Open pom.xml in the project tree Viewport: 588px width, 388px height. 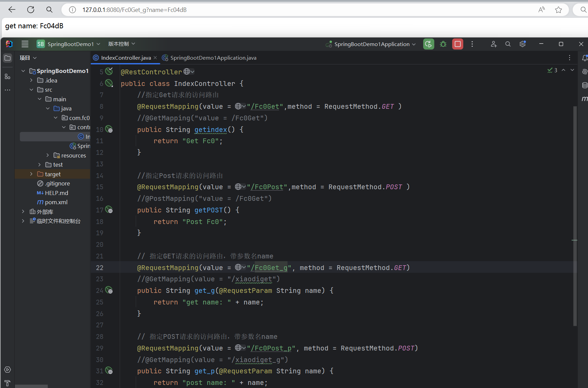tap(56, 202)
